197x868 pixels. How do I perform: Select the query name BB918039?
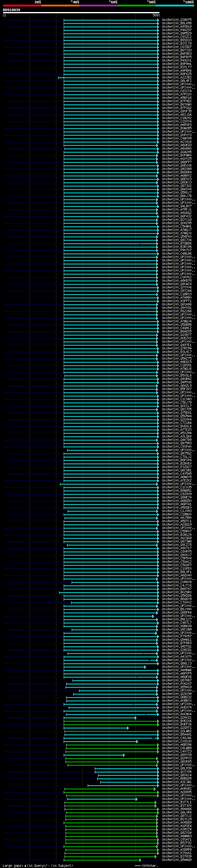pos(11,10)
